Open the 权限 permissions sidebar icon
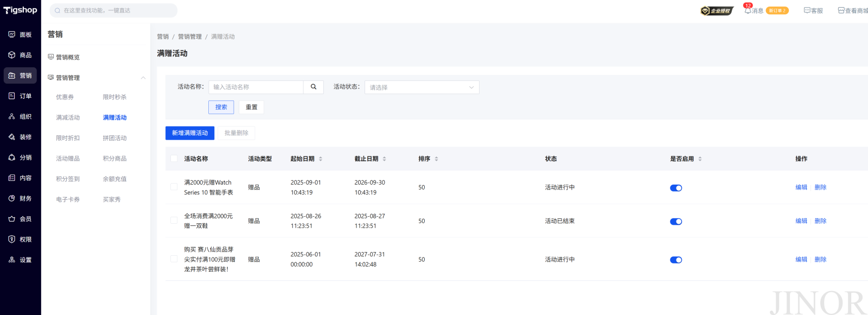The height and width of the screenshot is (315, 868). [x=11, y=239]
